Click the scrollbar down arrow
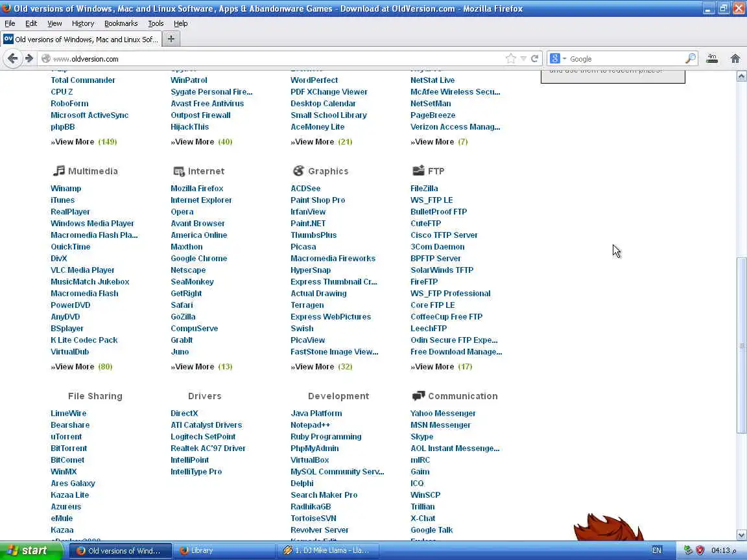Screen dimensions: 747x560 pos(741,535)
